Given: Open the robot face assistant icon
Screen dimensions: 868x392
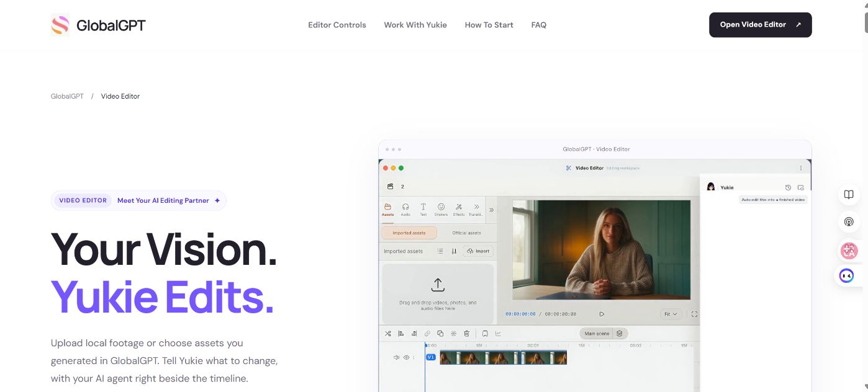Looking at the screenshot, I should 847,276.
